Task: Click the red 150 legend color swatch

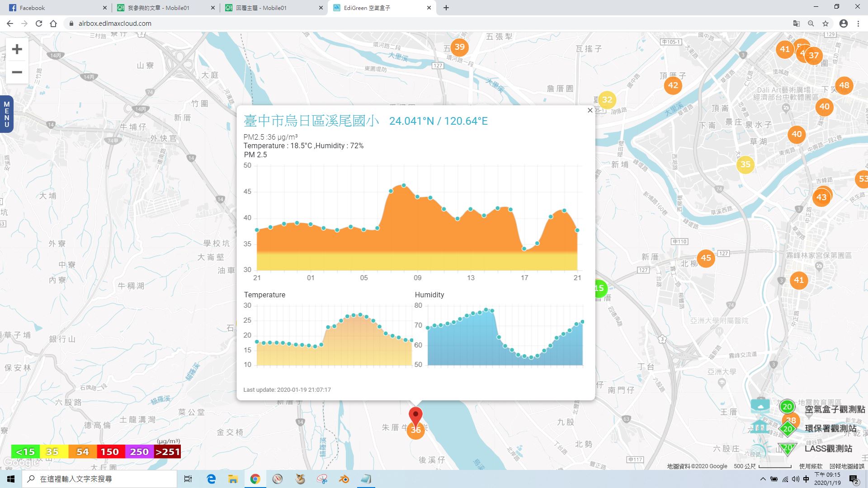Action: click(x=110, y=451)
